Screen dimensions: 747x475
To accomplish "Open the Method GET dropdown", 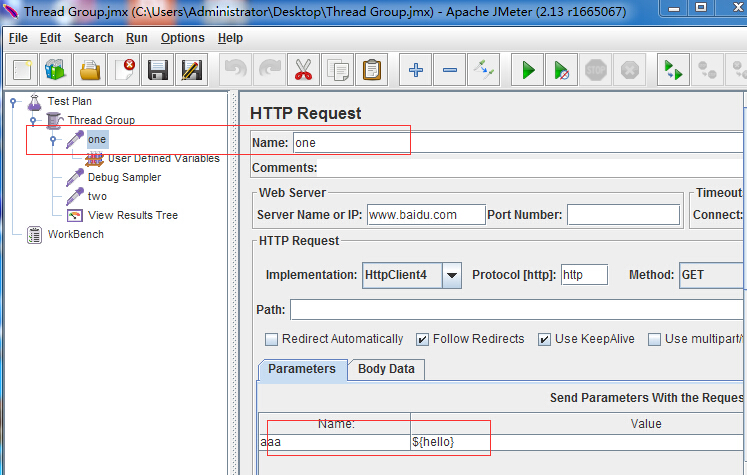I will pos(713,275).
